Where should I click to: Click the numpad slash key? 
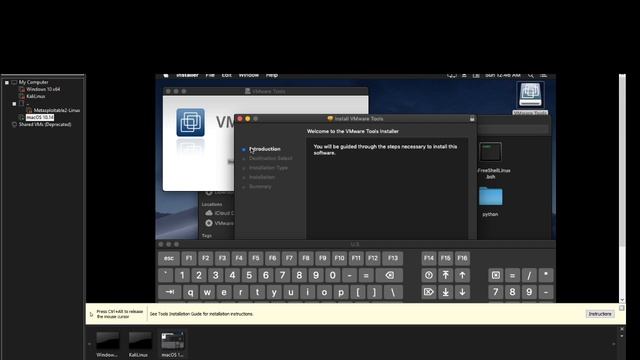(x=529, y=276)
